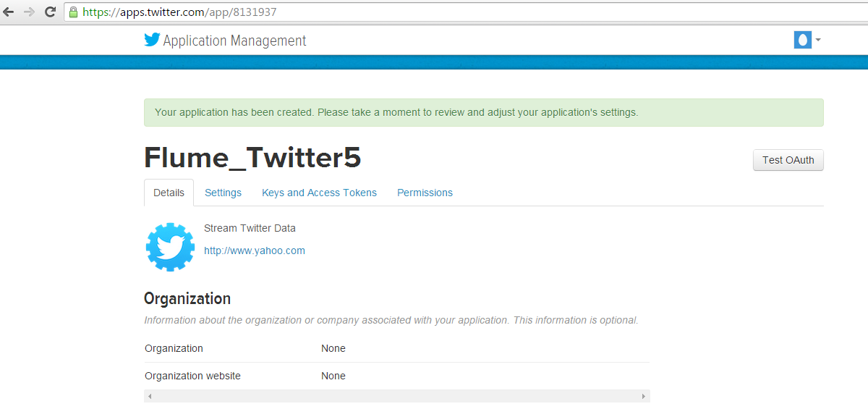
Task: Click the None value for Organization
Action: click(333, 348)
